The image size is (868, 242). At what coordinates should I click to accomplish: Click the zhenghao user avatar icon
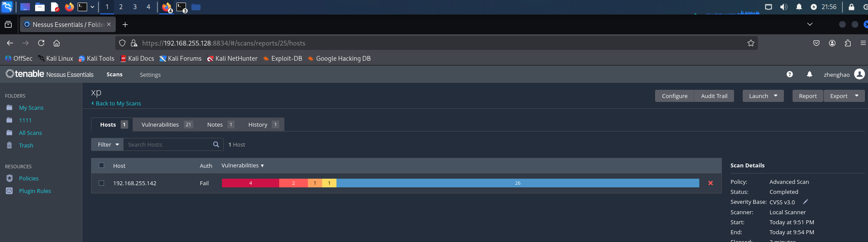(859, 74)
